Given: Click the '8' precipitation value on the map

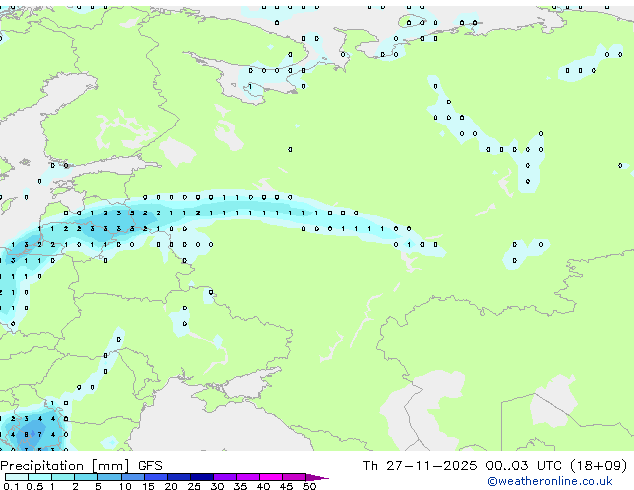Looking at the screenshot, I should pos(26,435).
